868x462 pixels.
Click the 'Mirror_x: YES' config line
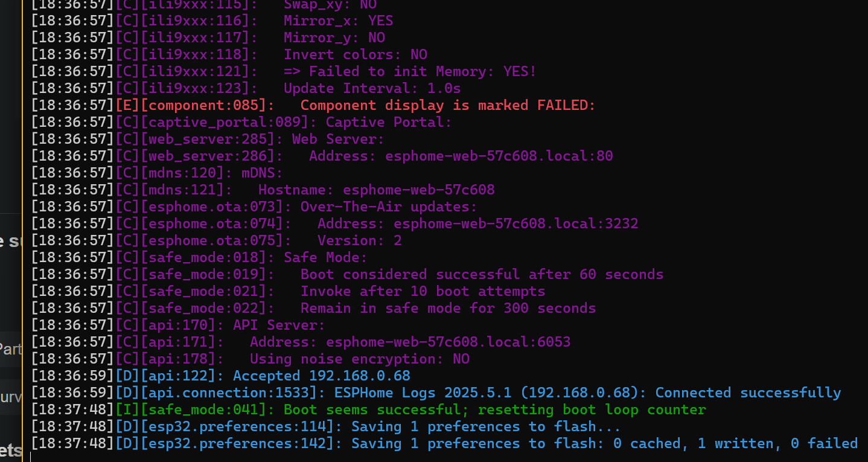click(212, 21)
